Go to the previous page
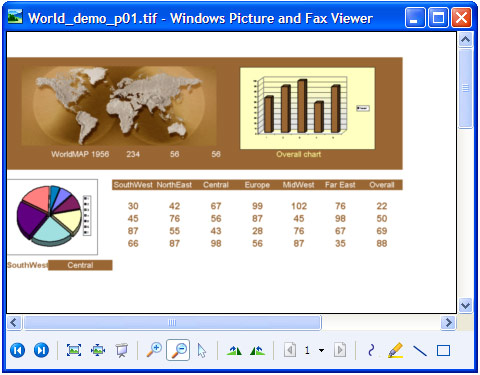Image resolution: width=480 pixels, height=375 pixels. 290,350
